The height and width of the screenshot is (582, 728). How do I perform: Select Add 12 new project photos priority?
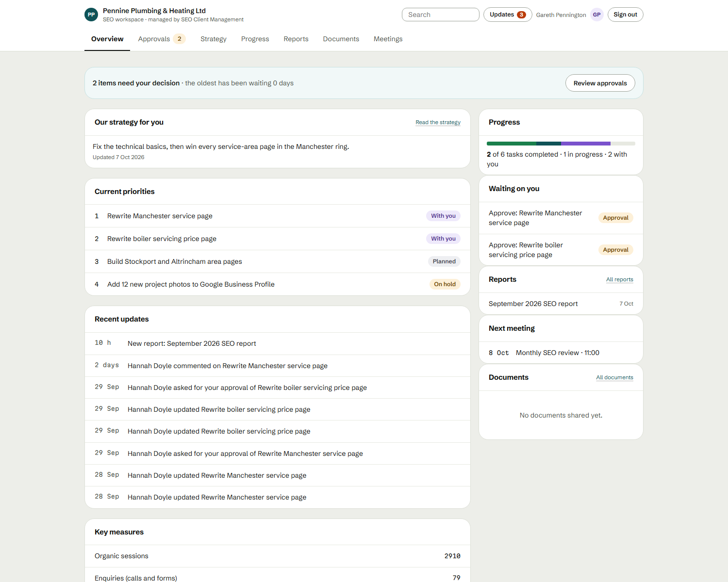pyautogui.click(x=278, y=284)
